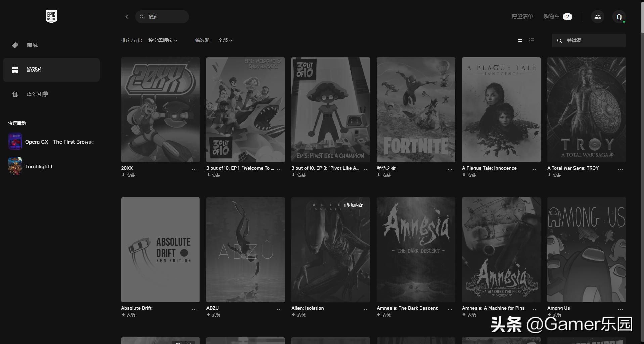Open the A Plague Tale cover art
The image size is (644, 344).
[501, 110]
